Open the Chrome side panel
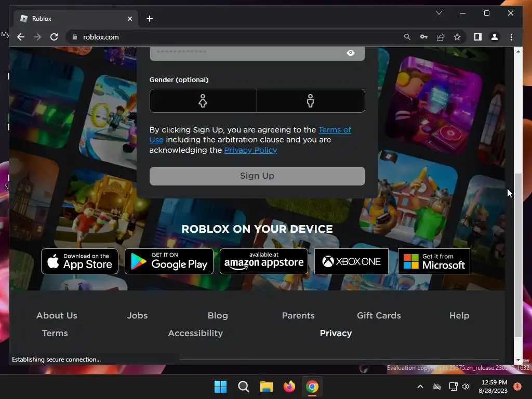Viewport: 532px width, 399px height. pos(478,37)
